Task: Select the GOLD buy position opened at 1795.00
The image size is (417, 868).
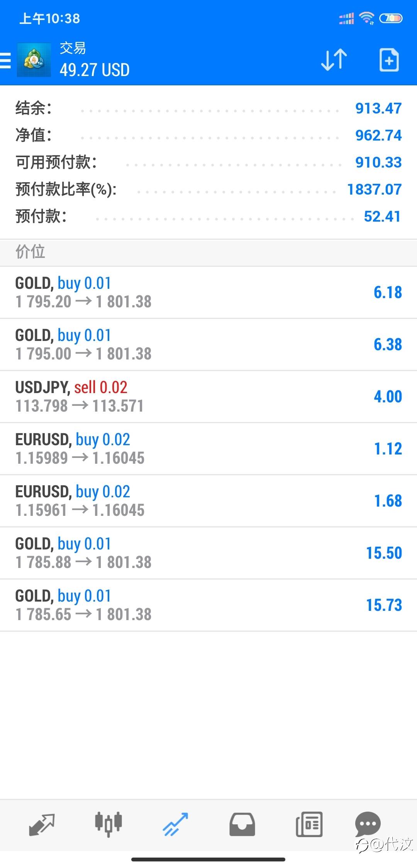Action: click(208, 344)
